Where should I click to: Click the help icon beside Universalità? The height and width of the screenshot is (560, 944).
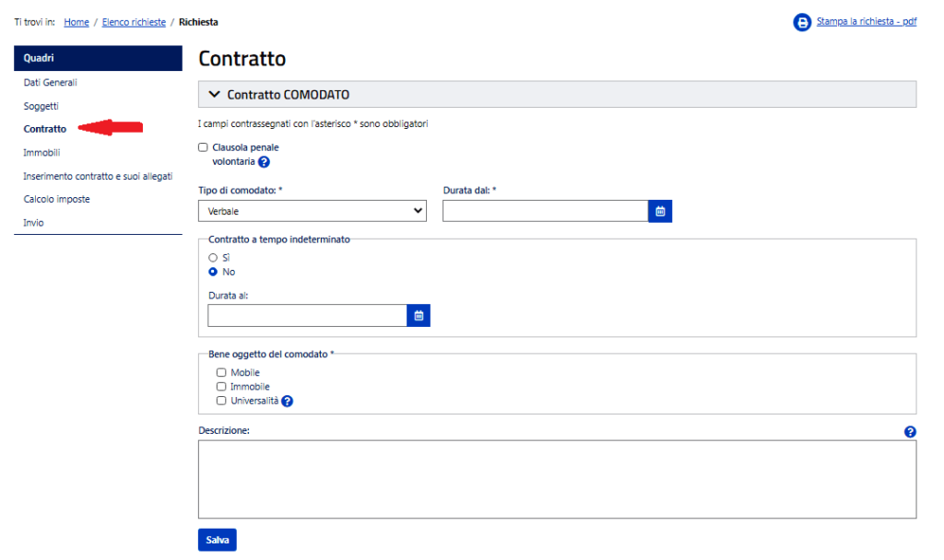(287, 402)
